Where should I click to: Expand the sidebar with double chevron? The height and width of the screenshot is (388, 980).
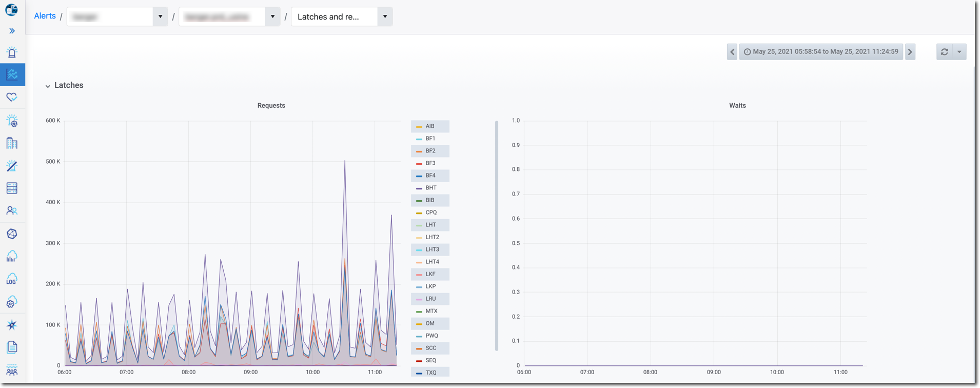click(12, 31)
